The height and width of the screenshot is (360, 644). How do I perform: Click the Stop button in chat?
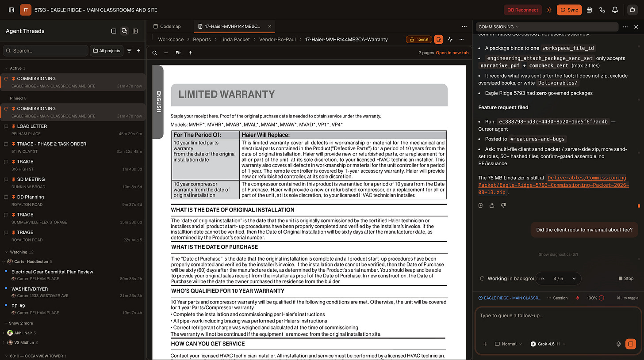pos(626,278)
